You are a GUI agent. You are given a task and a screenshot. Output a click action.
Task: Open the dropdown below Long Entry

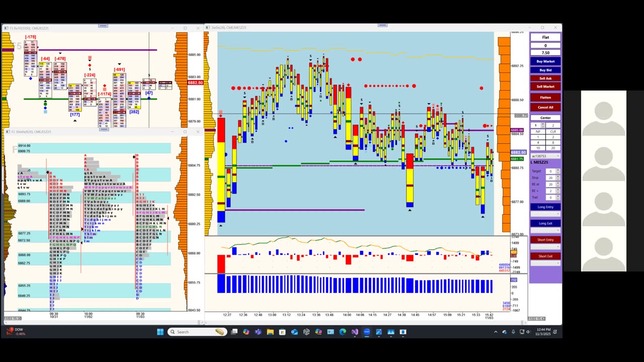[x=545, y=214]
